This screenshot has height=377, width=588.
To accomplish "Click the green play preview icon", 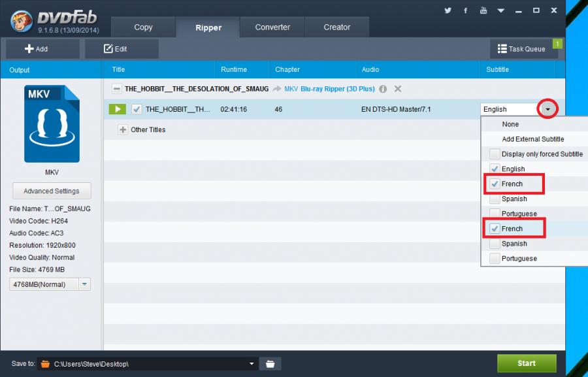I will point(117,109).
